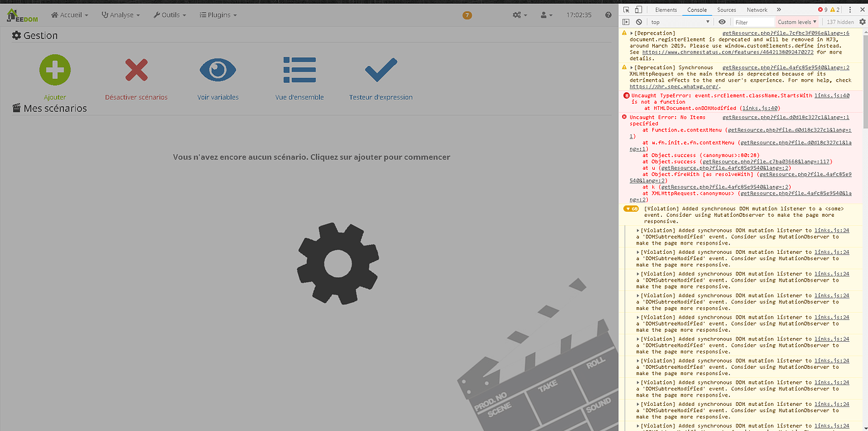Viewport: 868px width, 431px height.
Task: Open the Accueil dropdown menu
Action: tap(69, 15)
